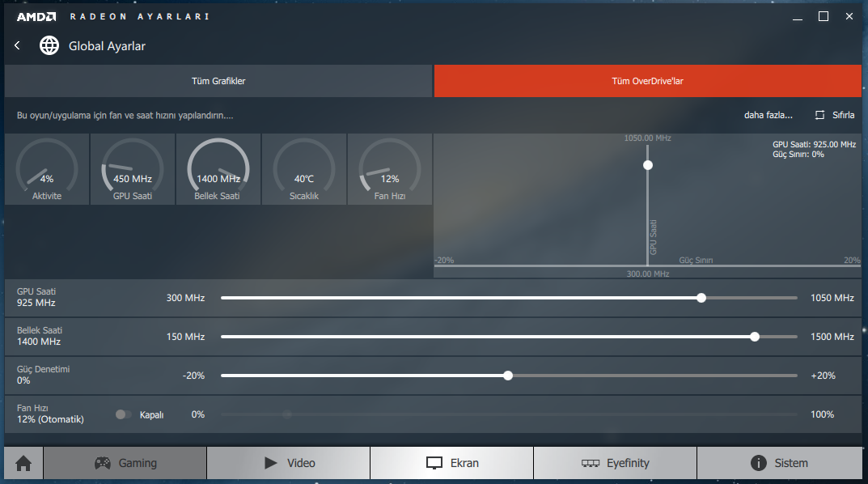Viewport: 868px width, 484px height.
Task: Open the Sistem info section
Action: coord(779,464)
